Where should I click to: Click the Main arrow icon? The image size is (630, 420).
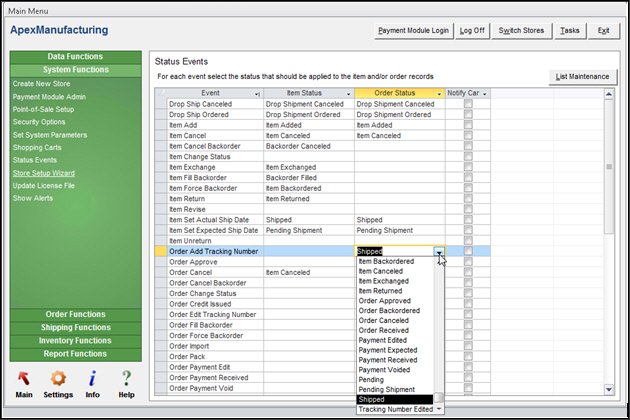click(24, 378)
